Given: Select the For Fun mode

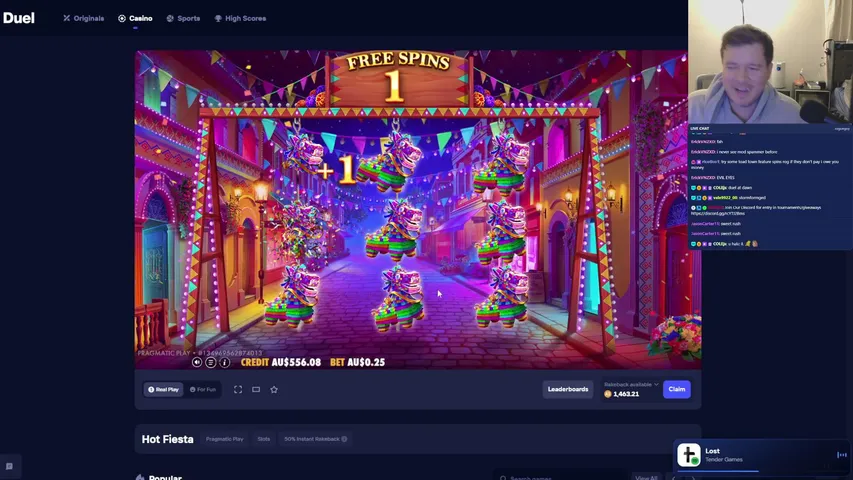Looking at the screenshot, I should [203, 390].
